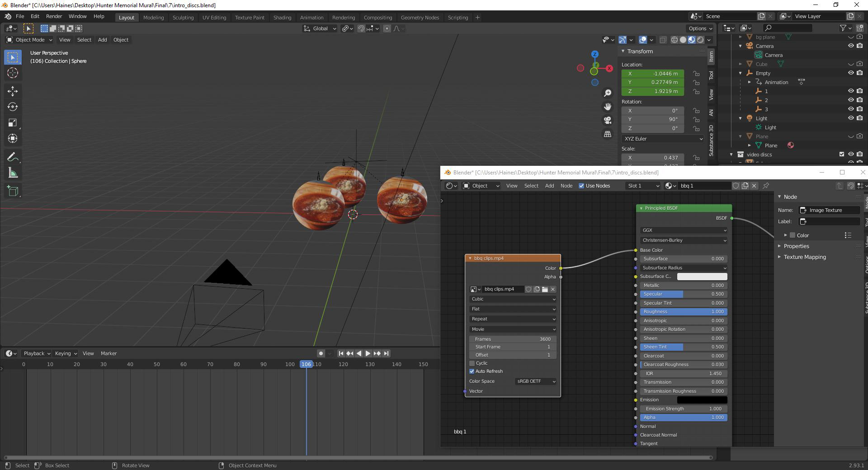Exclude video discs collection checkbox
Viewport: 868px width, 470px height.
click(x=842, y=155)
